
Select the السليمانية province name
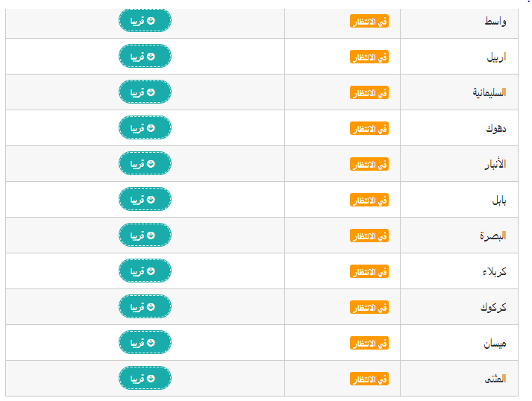489,92
